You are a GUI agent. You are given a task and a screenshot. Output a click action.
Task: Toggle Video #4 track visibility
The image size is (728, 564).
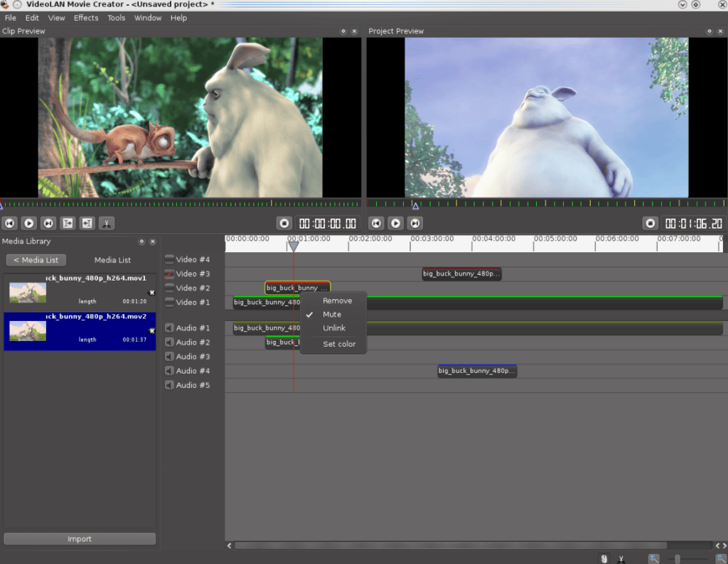[169, 259]
